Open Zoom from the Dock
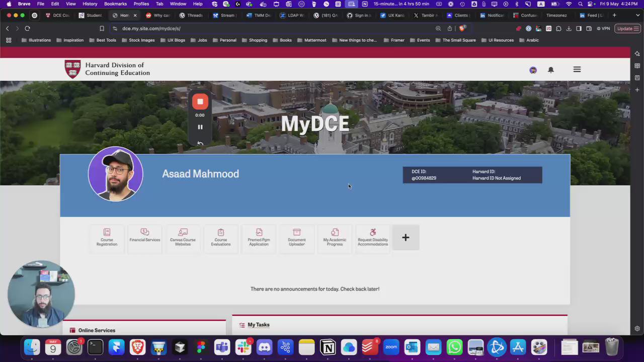Viewport: 644px width, 362px height. click(391, 347)
